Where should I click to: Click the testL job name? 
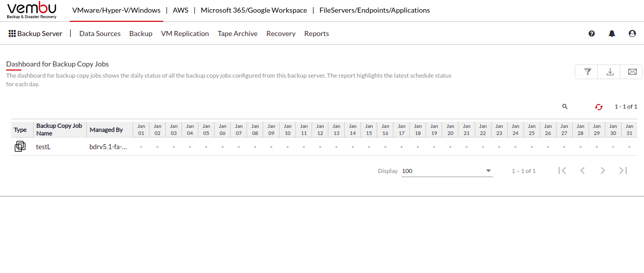tap(43, 147)
